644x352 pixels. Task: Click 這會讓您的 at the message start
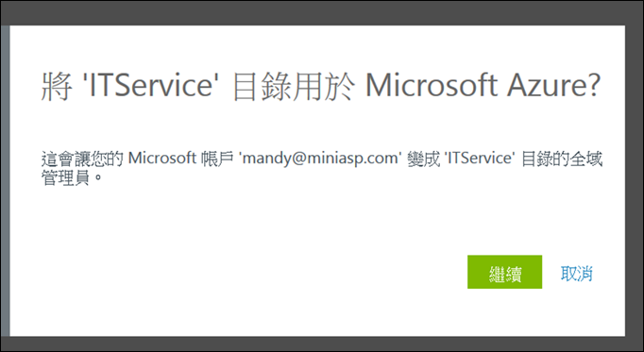[x=82, y=159]
